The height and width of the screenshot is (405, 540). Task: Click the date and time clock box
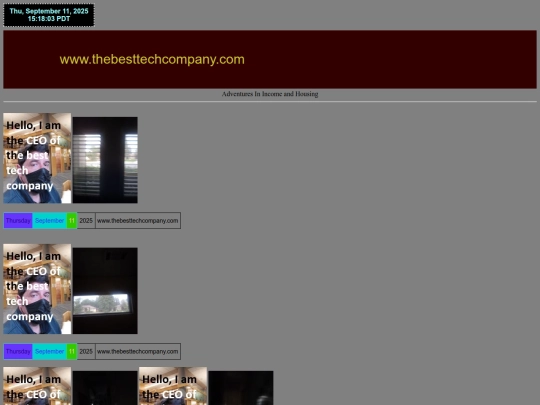49,15
